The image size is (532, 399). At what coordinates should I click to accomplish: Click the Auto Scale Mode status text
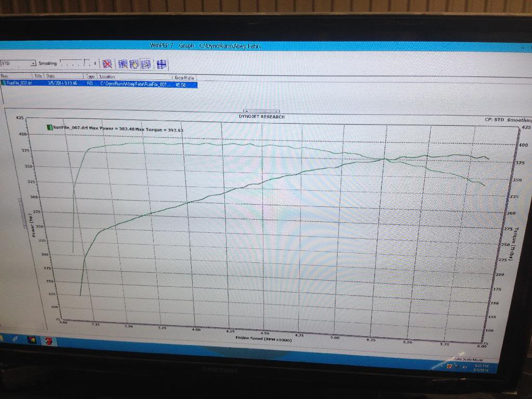point(468,359)
